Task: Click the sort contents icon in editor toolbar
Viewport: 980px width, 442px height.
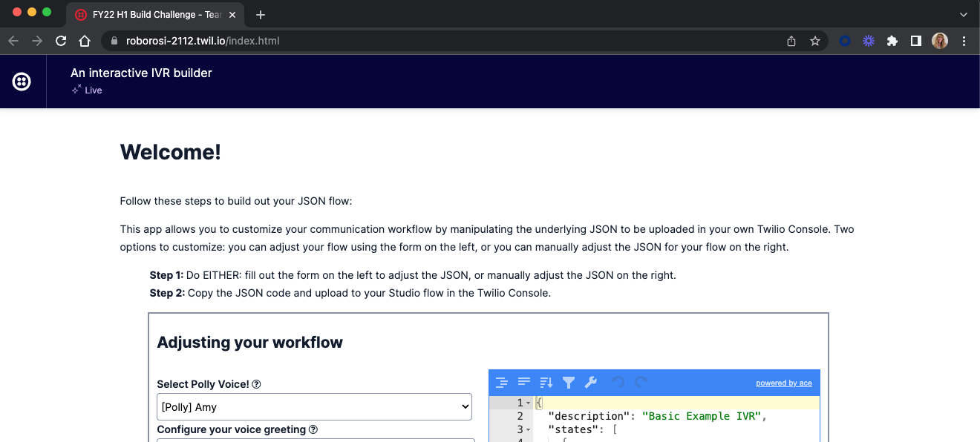Action: (546, 383)
